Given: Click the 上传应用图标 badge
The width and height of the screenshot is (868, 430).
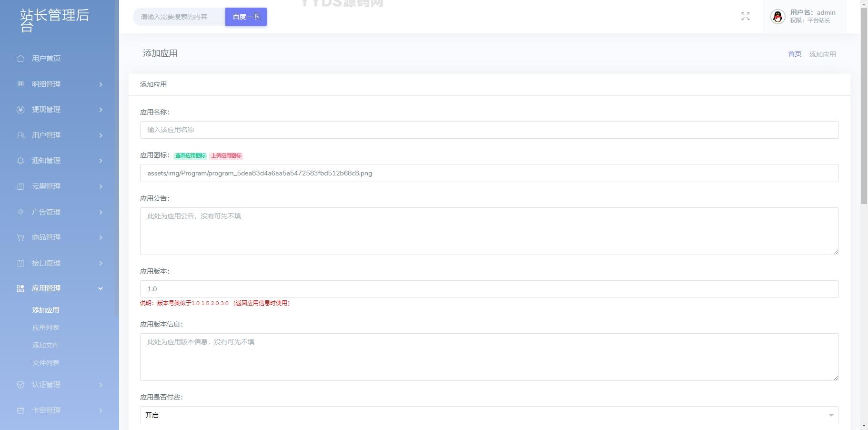Looking at the screenshot, I should 226,156.
